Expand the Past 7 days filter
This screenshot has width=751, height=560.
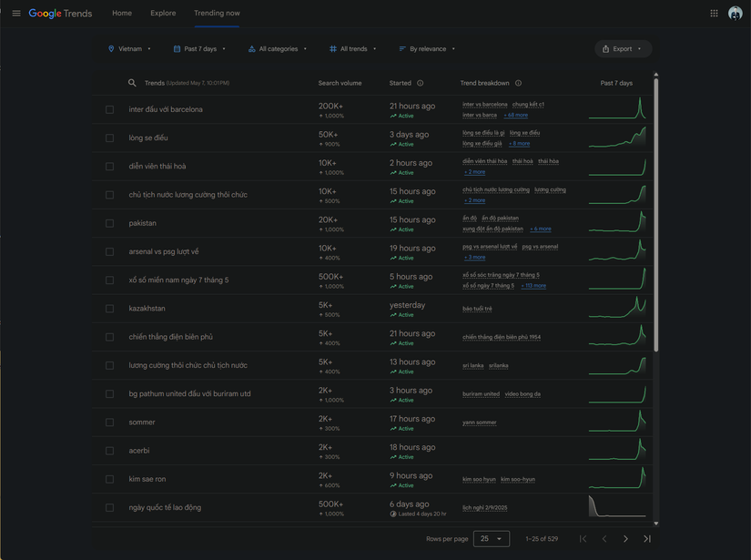click(199, 49)
